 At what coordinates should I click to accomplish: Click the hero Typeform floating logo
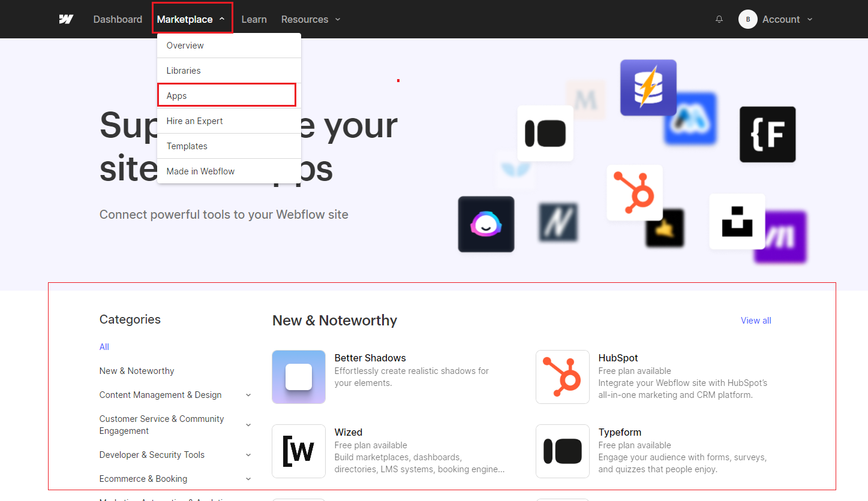coord(545,133)
